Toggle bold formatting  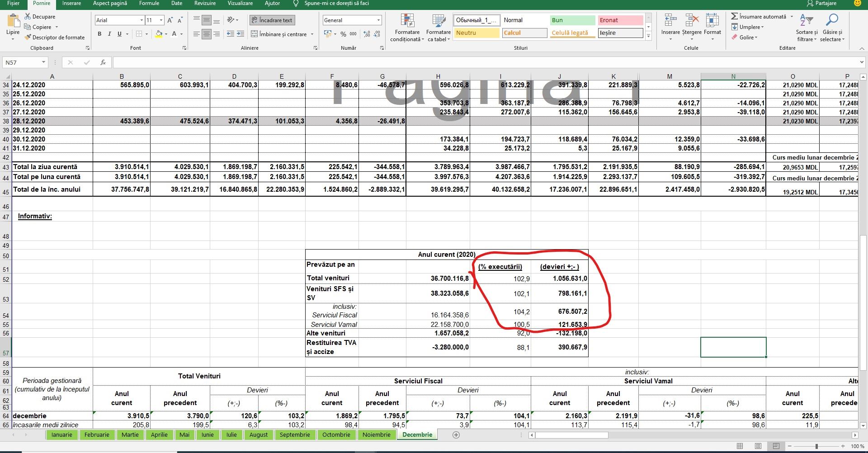pyautogui.click(x=99, y=34)
